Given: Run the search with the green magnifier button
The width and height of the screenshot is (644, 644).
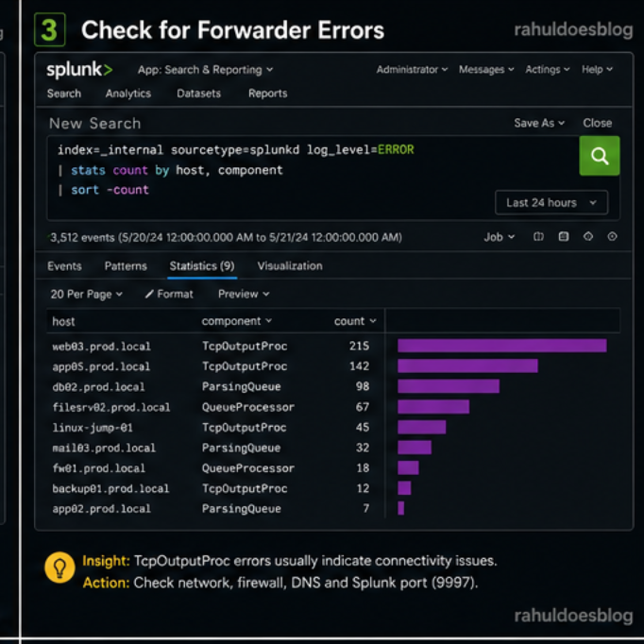Looking at the screenshot, I should 600,156.
